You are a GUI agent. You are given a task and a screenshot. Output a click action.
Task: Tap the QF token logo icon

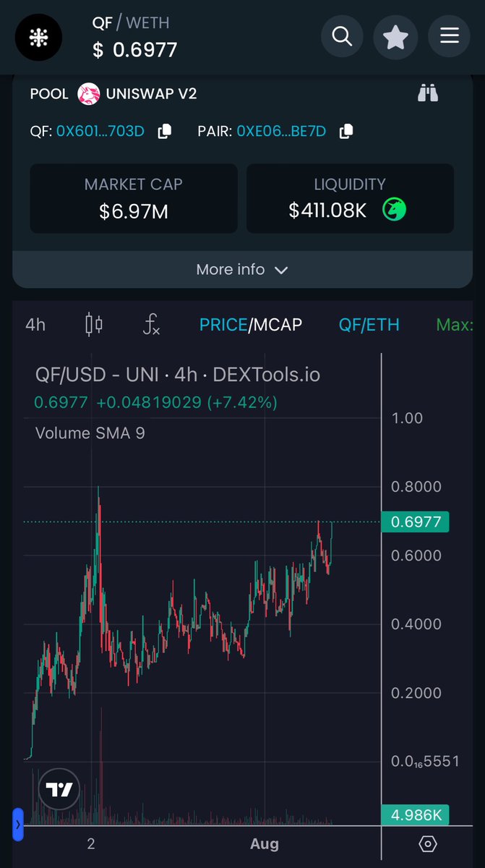[x=39, y=37]
